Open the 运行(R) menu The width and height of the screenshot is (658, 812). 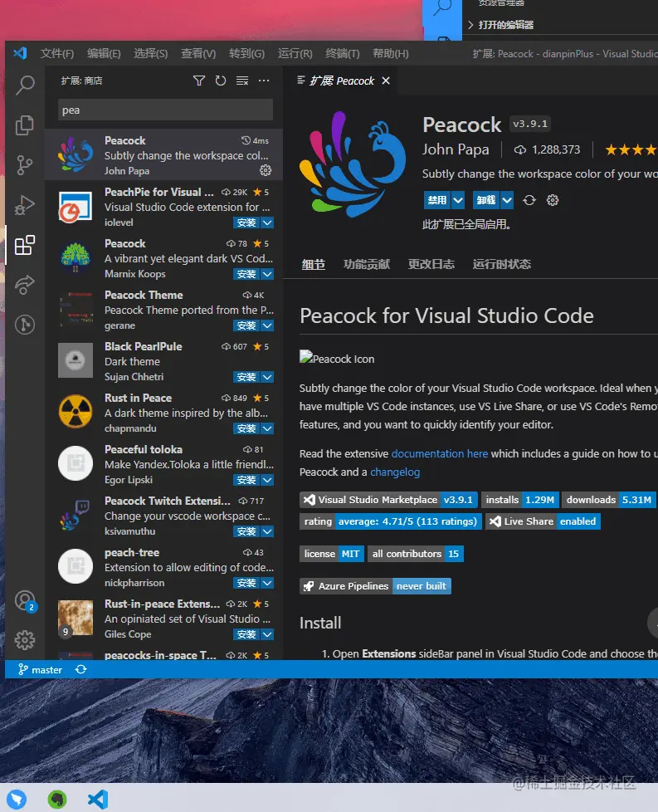(295, 54)
